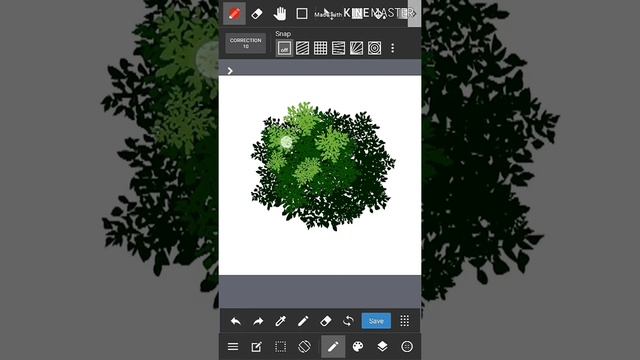Tap the tree drawing canvas
The width and height of the screenshot is (640, 360).
[x=320, y=175]
